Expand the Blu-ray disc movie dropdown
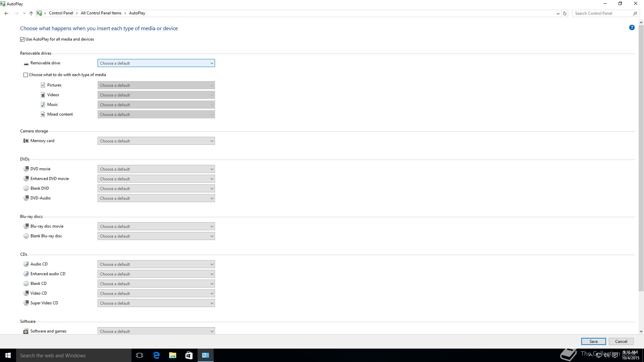 coord(156,227)
